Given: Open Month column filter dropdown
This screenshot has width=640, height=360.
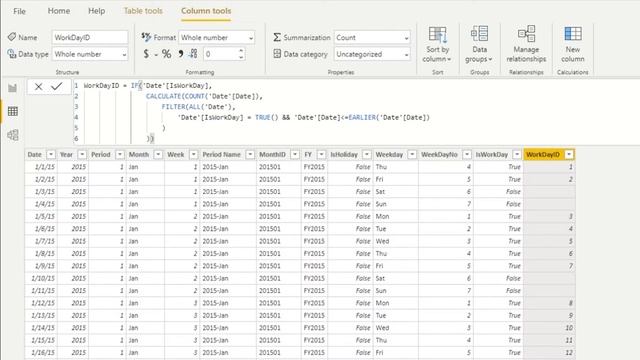Looking at the screenshot, I should 158,154.
